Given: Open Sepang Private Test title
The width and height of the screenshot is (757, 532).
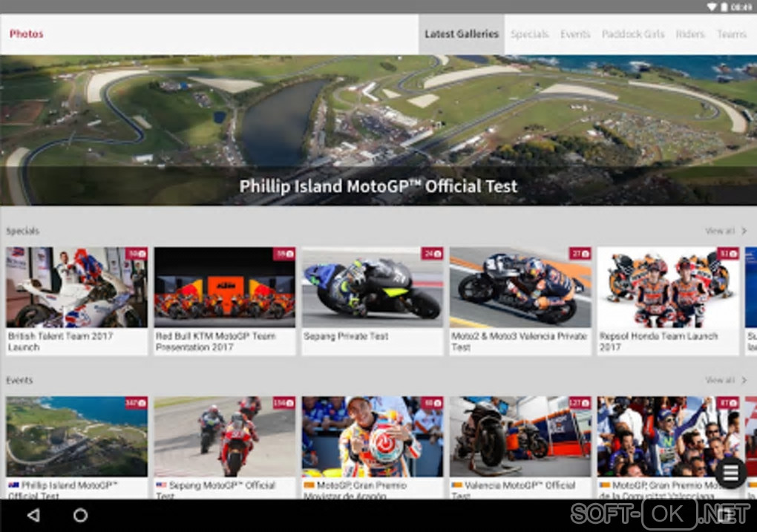Looking at the screenshot, I should pyautogui.click(x=346, y=336).
